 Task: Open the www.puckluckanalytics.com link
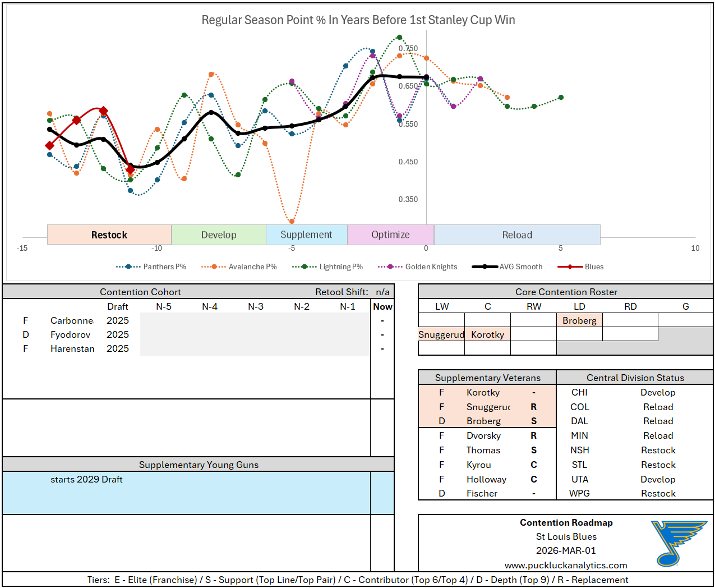tap(566, 565)
